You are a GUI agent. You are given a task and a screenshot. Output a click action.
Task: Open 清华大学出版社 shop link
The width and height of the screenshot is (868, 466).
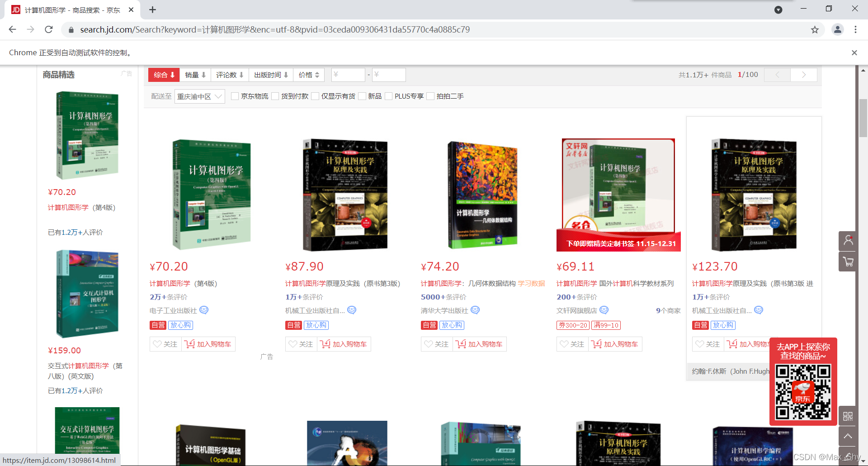[444, 310]
